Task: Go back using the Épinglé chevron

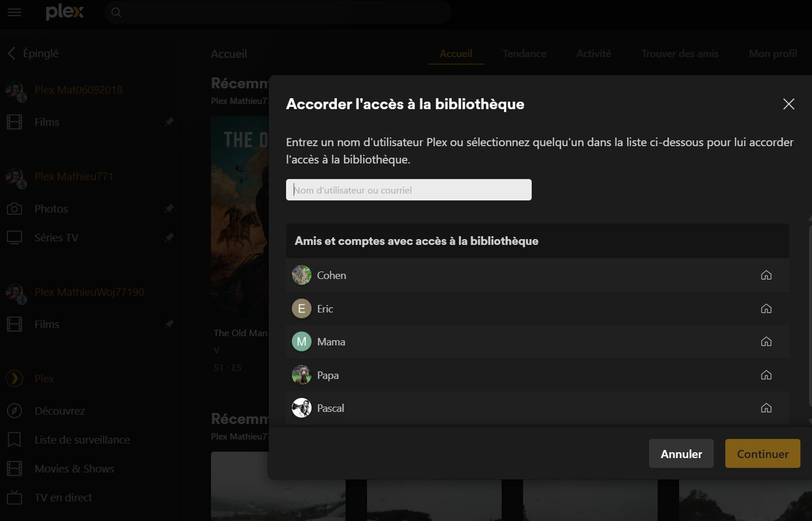Action: 11,53
